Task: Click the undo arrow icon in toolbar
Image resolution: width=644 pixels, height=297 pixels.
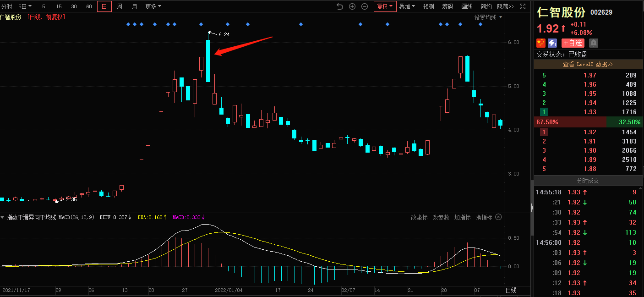Action: [339, 6]
